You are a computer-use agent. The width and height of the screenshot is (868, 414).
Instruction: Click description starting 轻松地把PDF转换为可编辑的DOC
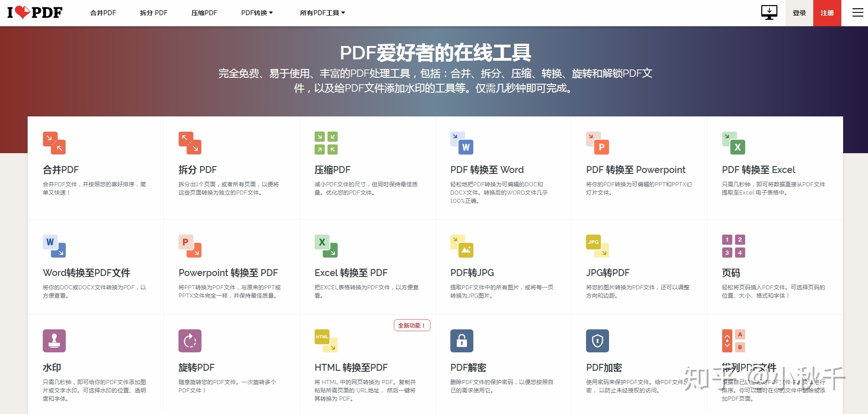click(x=499, y=192)
